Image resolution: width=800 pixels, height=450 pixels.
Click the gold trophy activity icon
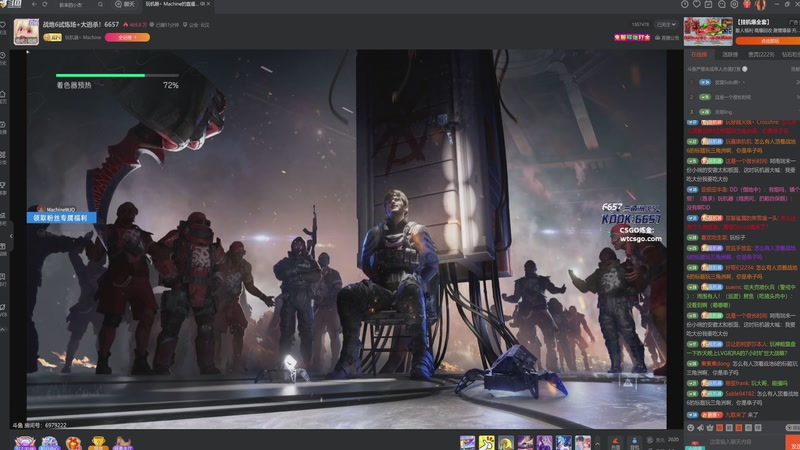point(98,443)
